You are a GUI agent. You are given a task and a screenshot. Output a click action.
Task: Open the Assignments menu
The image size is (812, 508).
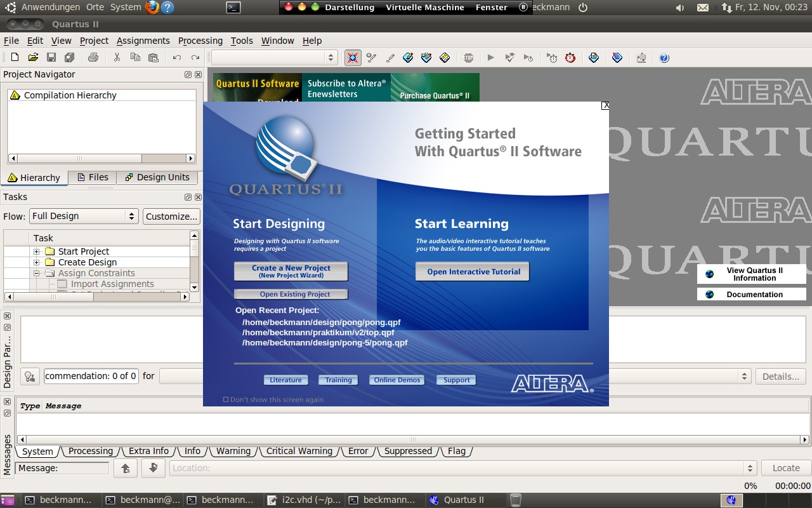(143, 41)
